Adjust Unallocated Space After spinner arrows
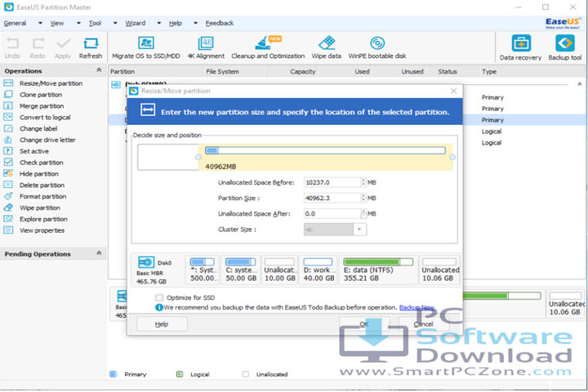Image resolution: width=588 pixels, height=392 pixels. pyautogui.click(x=363, y=214)
